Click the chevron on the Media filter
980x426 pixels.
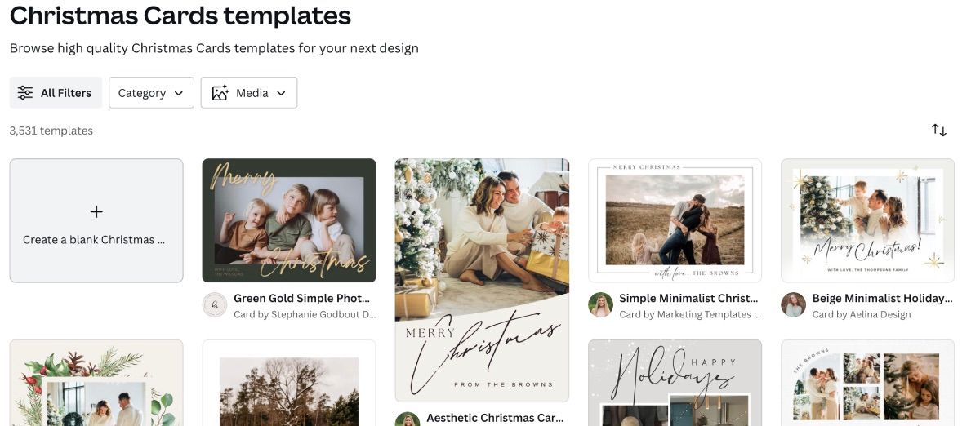pyautogui.click(x=282, y=93)
